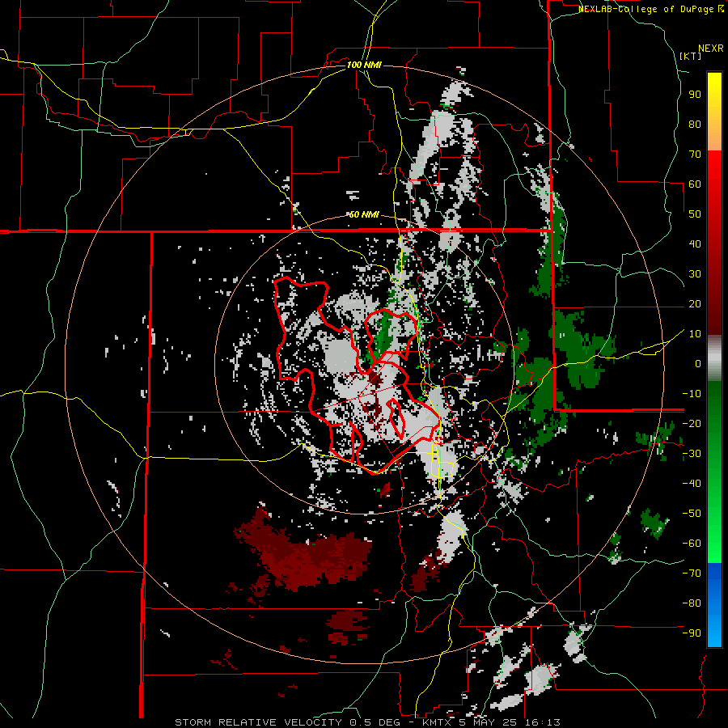This screenshot has height=728, width=728.
Task: Click the "100 NMI" range ring label
Action: pyautogui.click(x=364, y=65)
